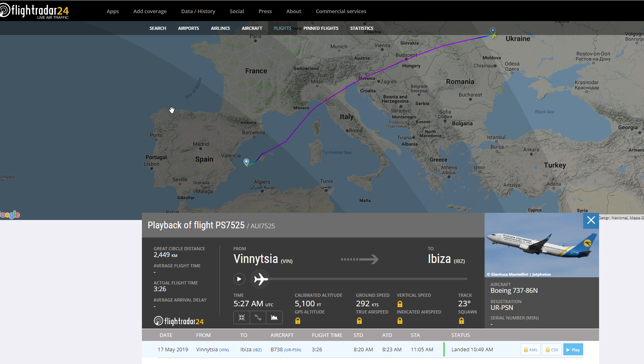Screen dimensions: 644x364
Task: Open the UR-PSN registration link in table
Action: point(293,350)
